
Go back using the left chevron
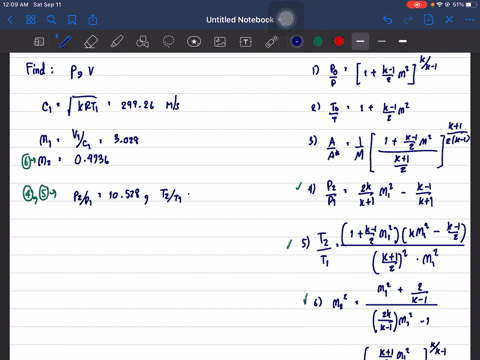10,20
